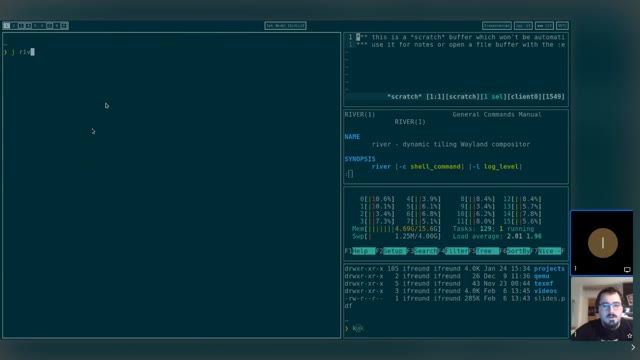640x360 pixels.
Task: Click the Mem usage meter in htop
Action: 396,229
